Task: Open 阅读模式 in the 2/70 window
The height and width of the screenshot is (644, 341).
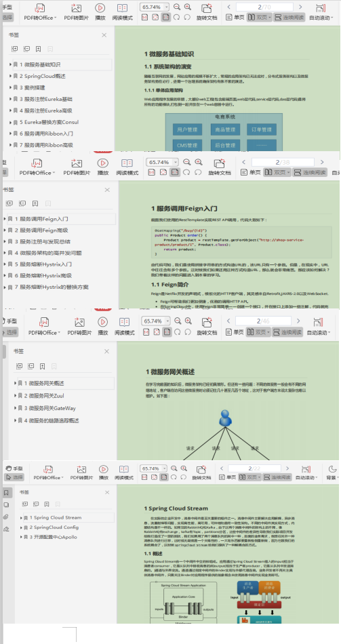Action: click(123, 12)
